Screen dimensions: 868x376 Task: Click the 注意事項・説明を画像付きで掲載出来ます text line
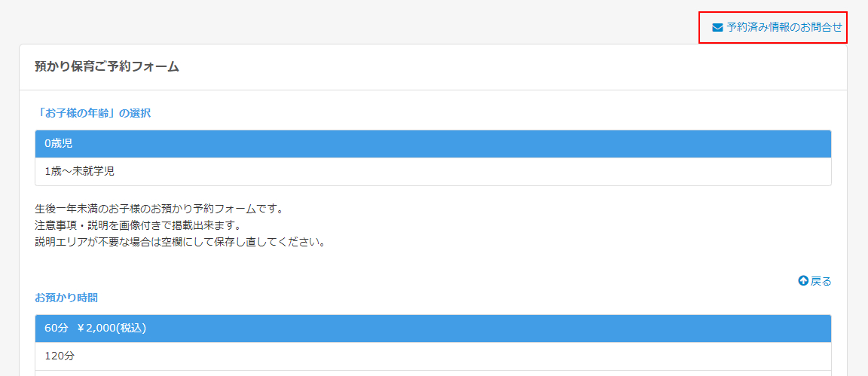point(137,225)
